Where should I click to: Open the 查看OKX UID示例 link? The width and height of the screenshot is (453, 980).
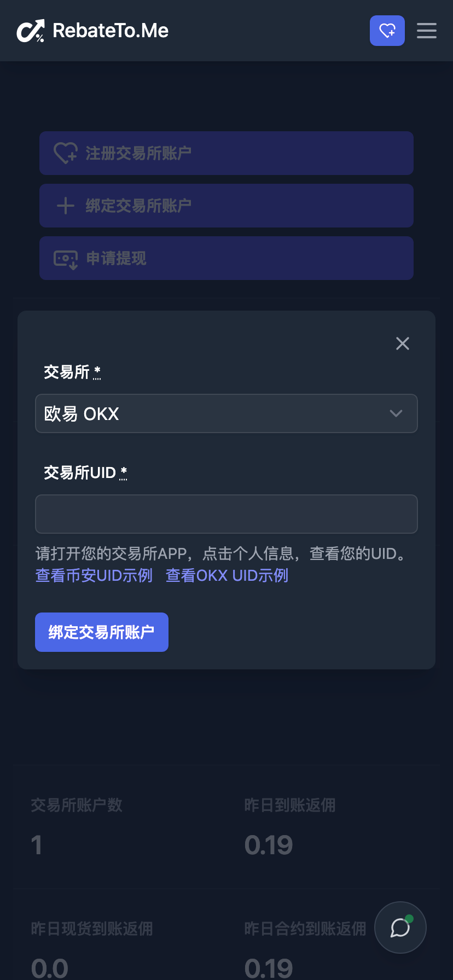(x=226, y=575)
